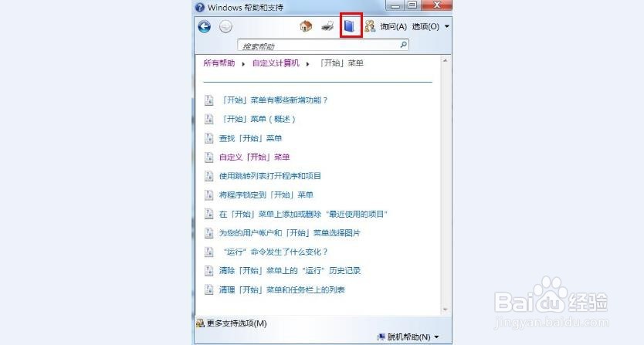
Task: Open 使用跳转列表打开程序和项目 topic
Action: click(x=269, y=176)
